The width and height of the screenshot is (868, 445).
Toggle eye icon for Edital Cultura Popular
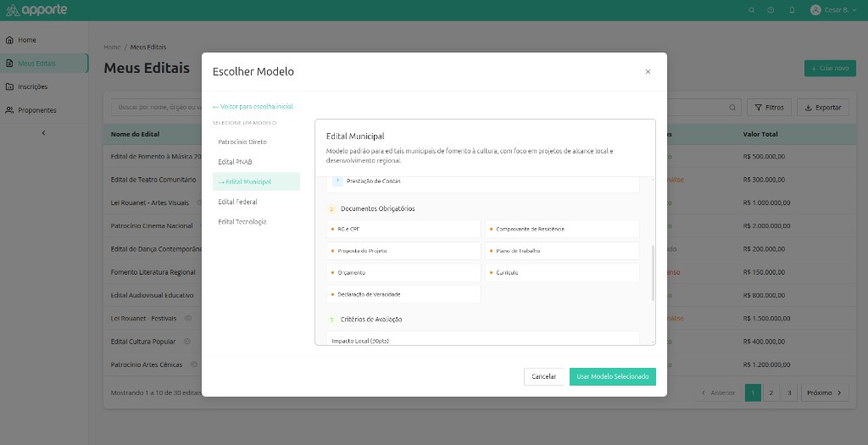coord(187,342)
